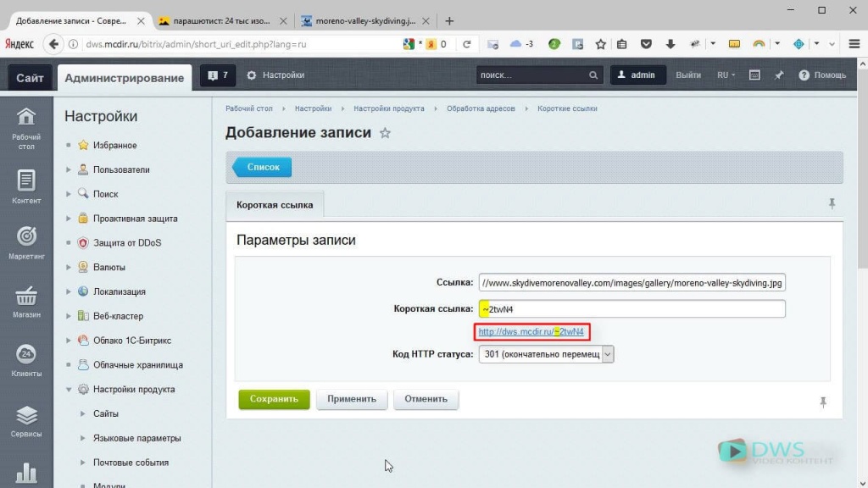Pin the Короткая ссылка tab panel

[x=832, y=203]
